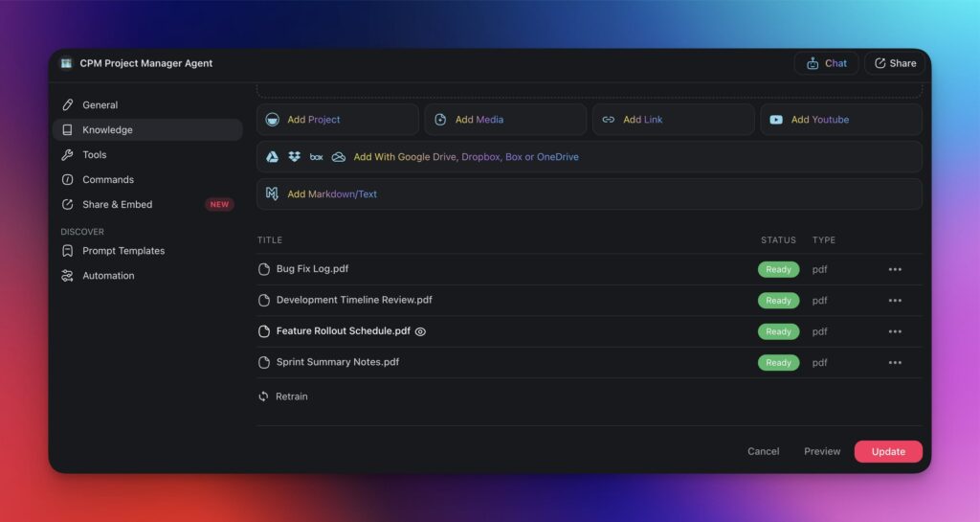Click the Google Drive icon

tap(272, 157)
